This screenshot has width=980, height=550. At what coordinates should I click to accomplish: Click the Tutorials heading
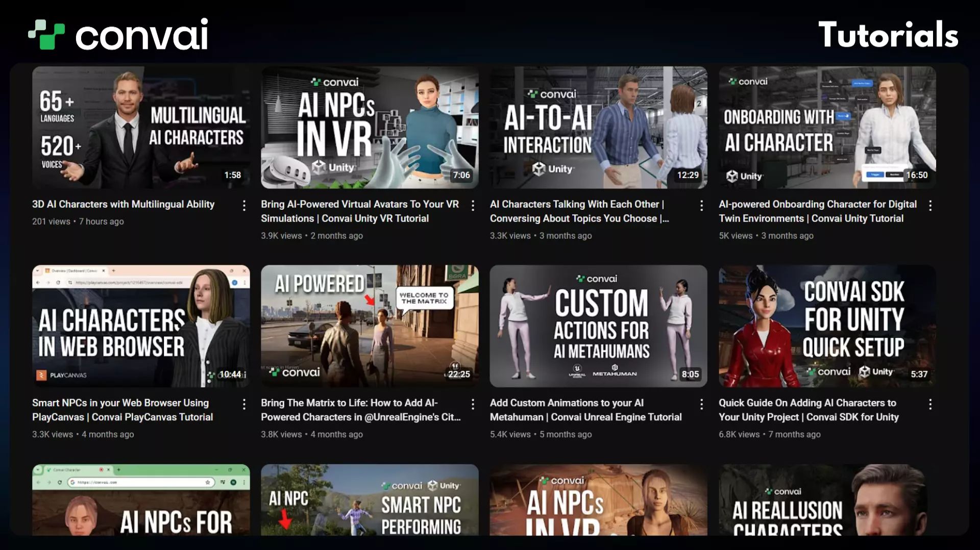tap(888, 35)
